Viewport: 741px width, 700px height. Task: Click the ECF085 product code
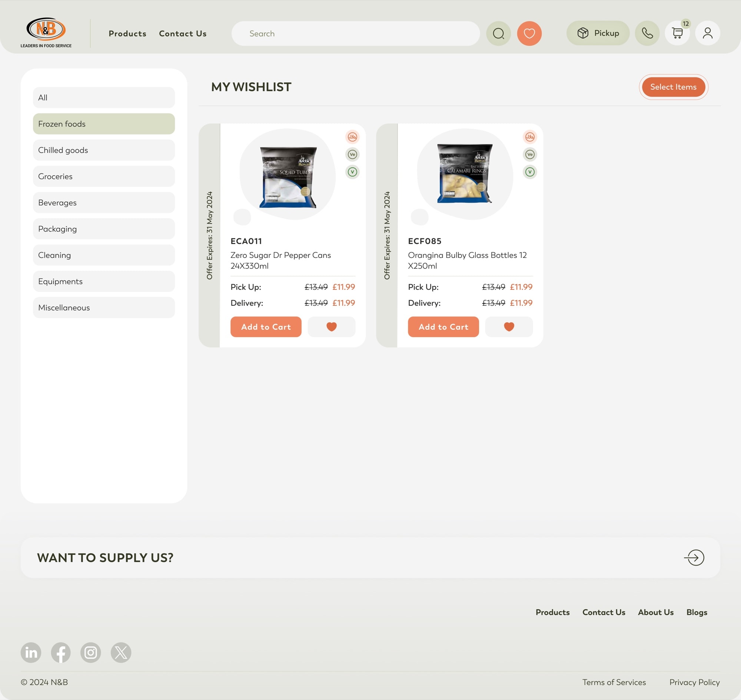tap(425, 241)
